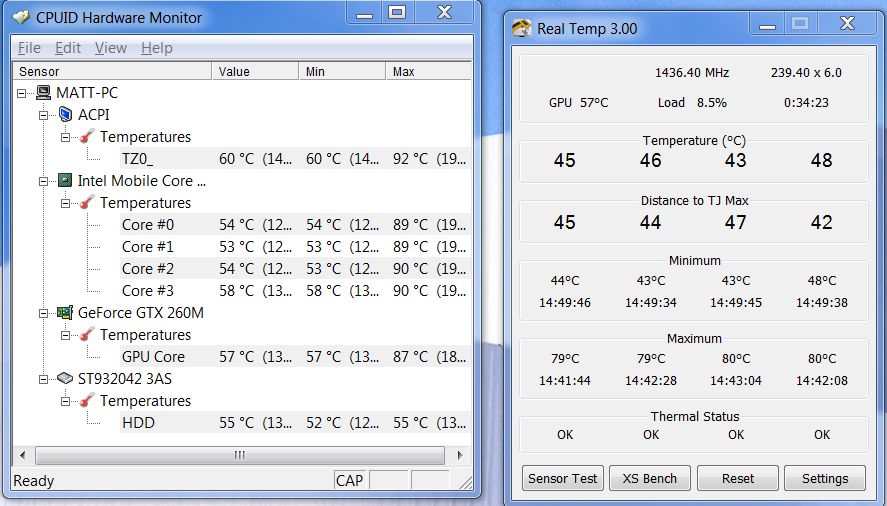Close the Real Temp 3.00 window
887x506 pixels.
(847, 24)
